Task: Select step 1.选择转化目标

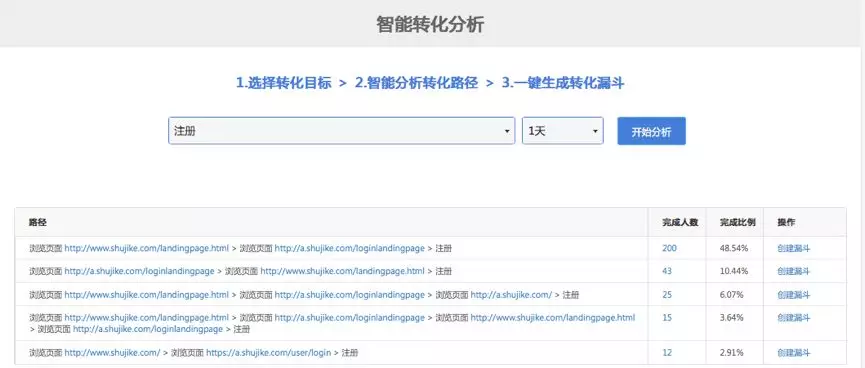Action: [284, 83]
